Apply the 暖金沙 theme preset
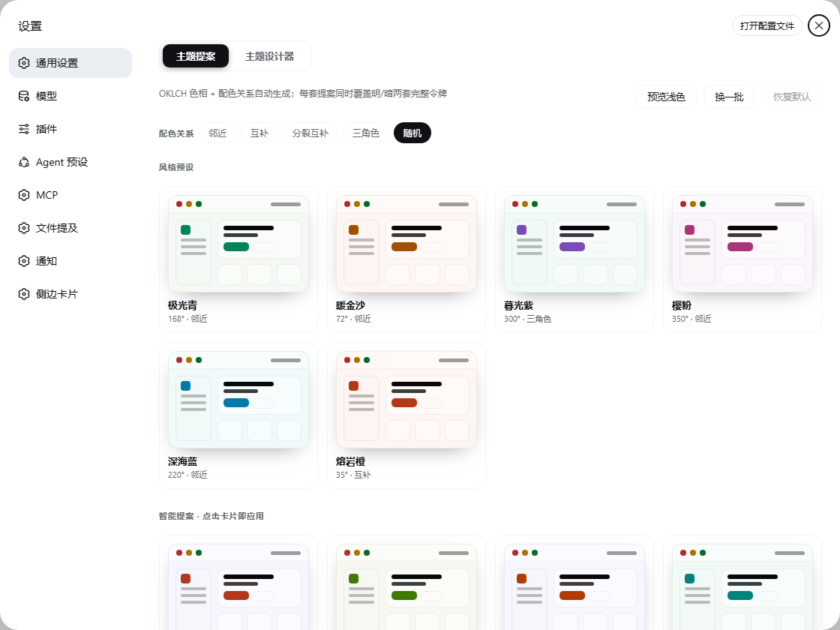This screenshot has height=630, width=840. coord(406,259)
